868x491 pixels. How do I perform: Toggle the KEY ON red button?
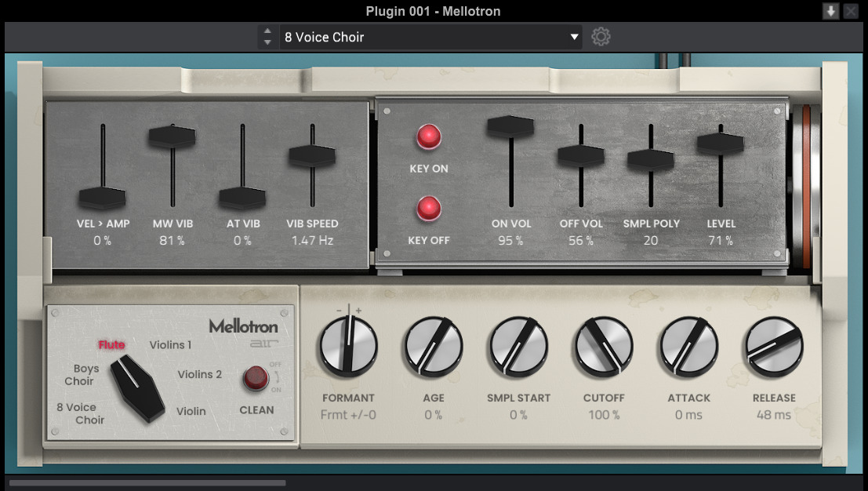429,136
